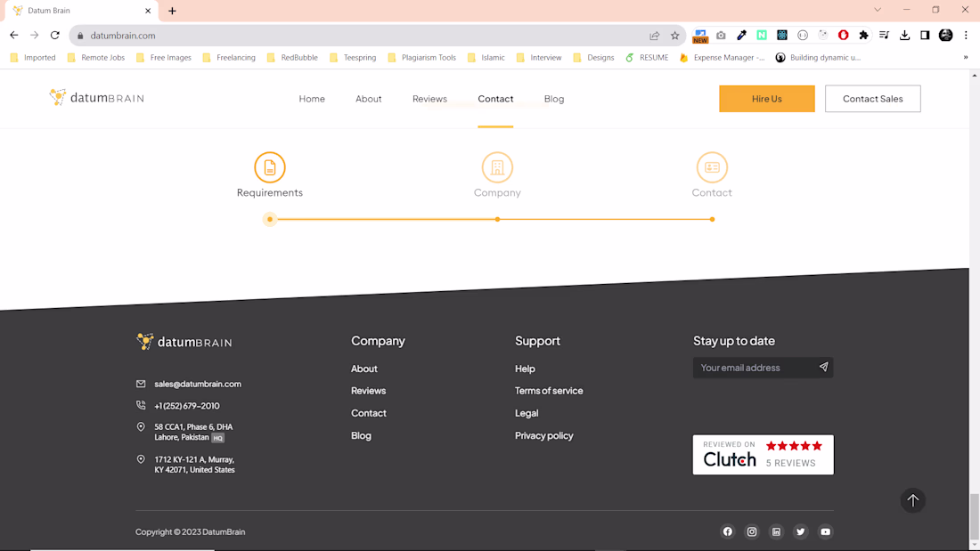Open the footer About link
Screen dimensions: 980x551
(x=363, y=369)
